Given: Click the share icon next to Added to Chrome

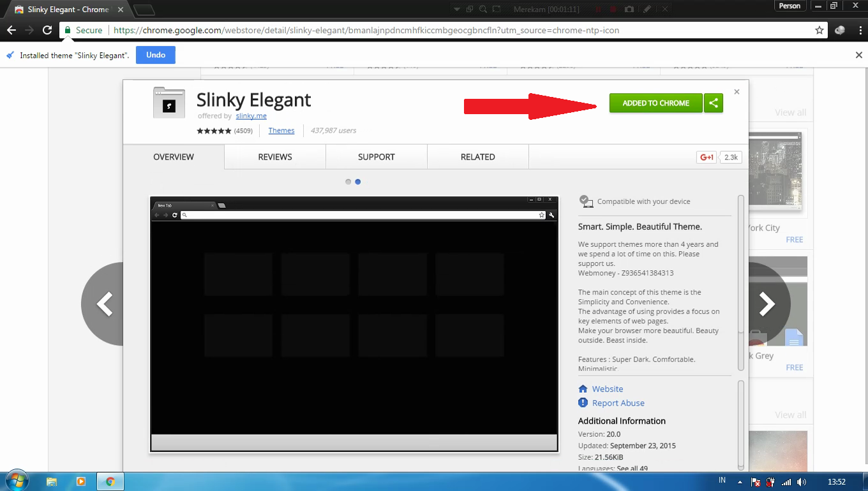Looking at the screenshot, I should click(714, 103).
